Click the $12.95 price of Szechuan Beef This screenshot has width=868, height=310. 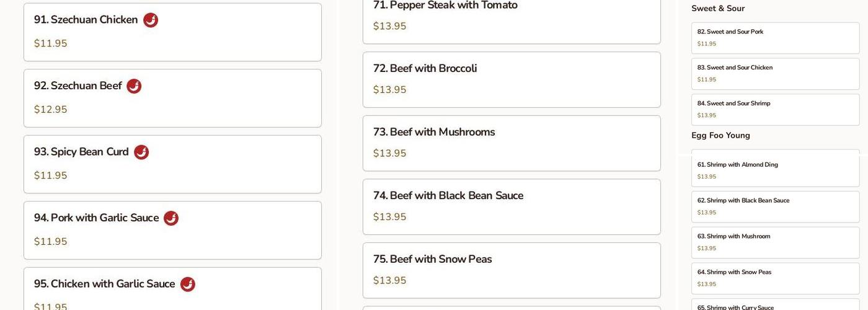[51, 110]
